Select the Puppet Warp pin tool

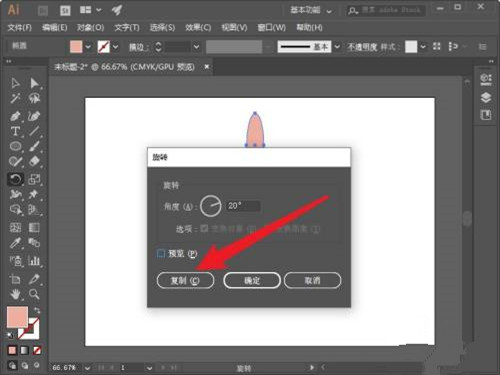click(x=34, y=194)
